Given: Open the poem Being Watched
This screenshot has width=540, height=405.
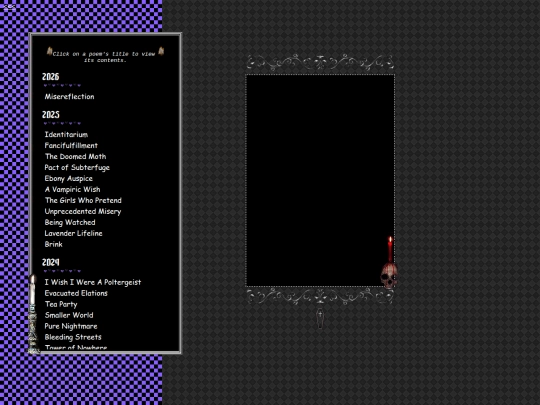Looking at the screenshot, I should tap(70, 222).
